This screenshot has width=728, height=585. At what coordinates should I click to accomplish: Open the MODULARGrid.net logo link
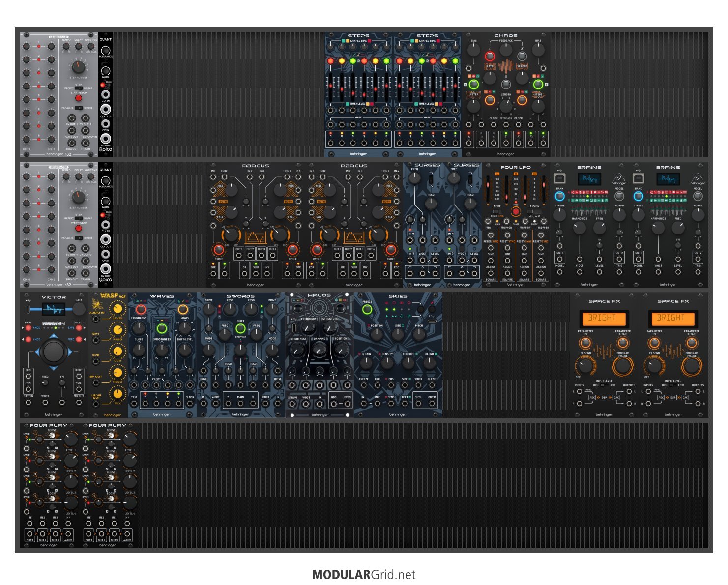[364, 575]
